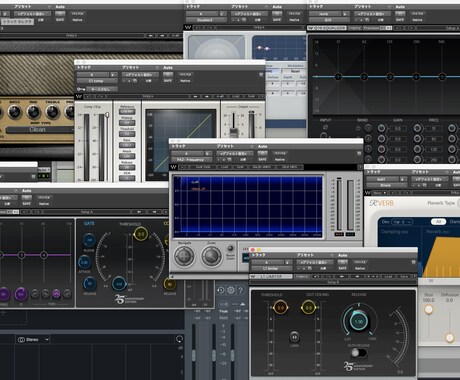The height and width of the screenshot is (380, 460).
Task: Click amp type selector showing Clean
Action: click(x=39, y=130)
